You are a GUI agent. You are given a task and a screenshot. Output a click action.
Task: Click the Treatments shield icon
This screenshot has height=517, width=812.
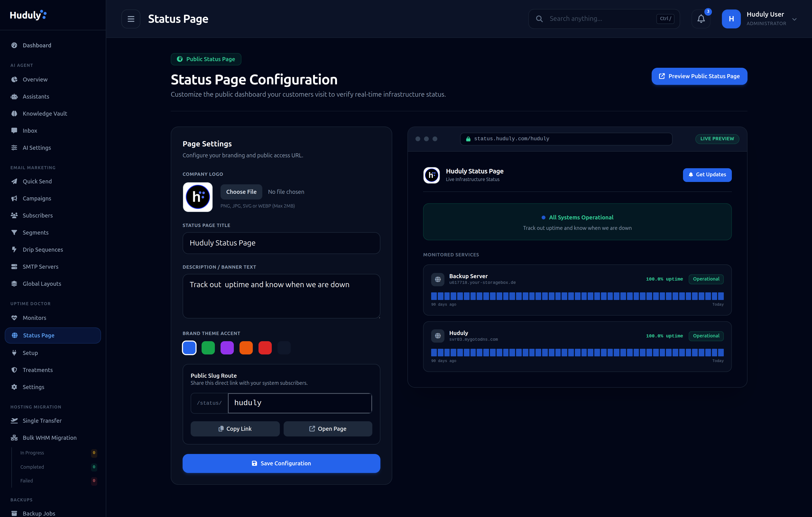14,370
